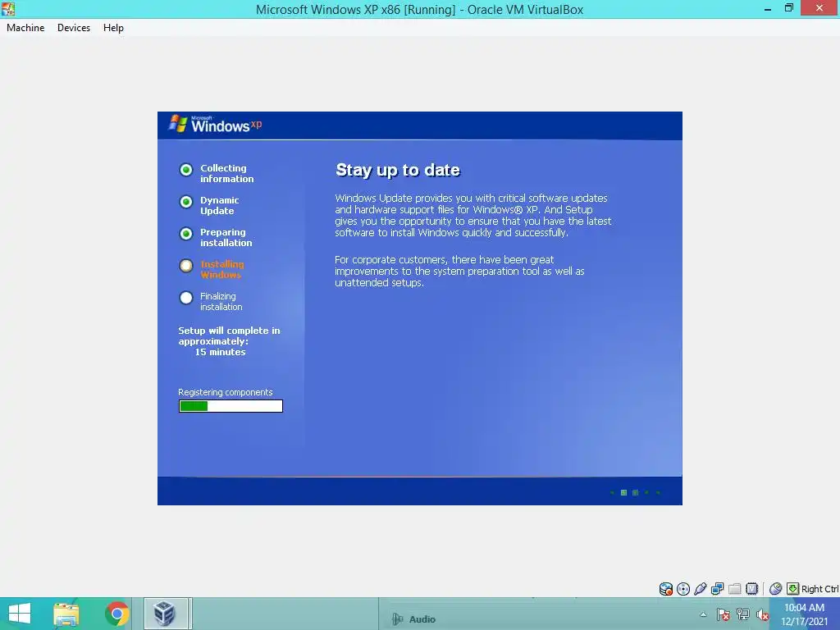
Task: Launch Google Chrome from the taskbar
Action: [x=116, y=614]
